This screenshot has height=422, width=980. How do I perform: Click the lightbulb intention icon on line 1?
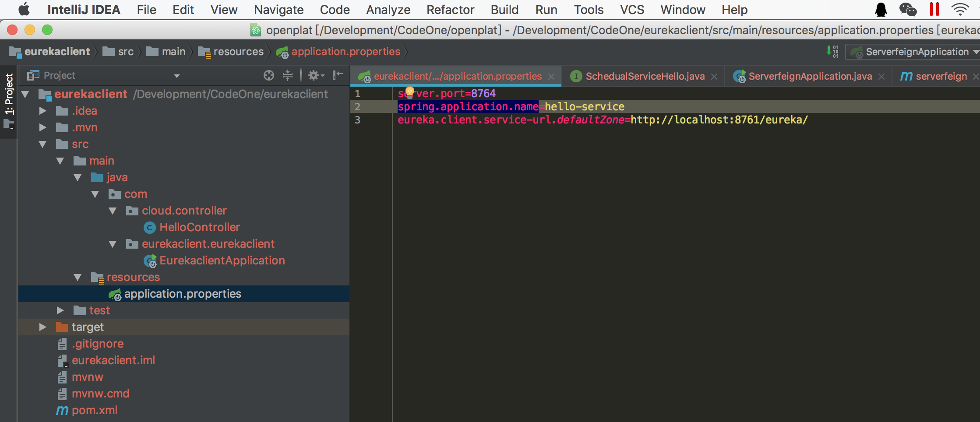[410, 92]
